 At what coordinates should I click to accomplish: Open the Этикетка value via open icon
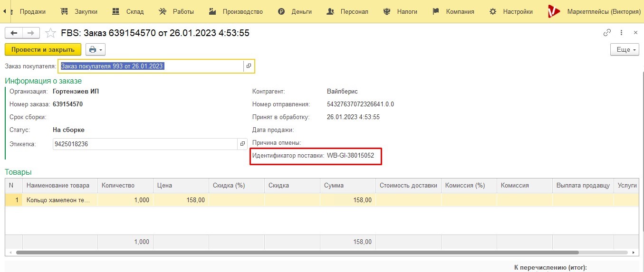coord(242,144)
